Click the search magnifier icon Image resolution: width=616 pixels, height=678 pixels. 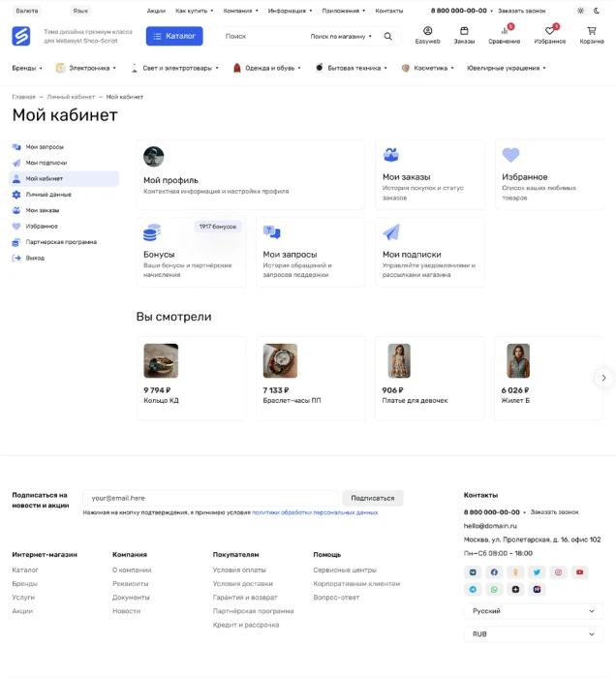[x=388, y=37]
